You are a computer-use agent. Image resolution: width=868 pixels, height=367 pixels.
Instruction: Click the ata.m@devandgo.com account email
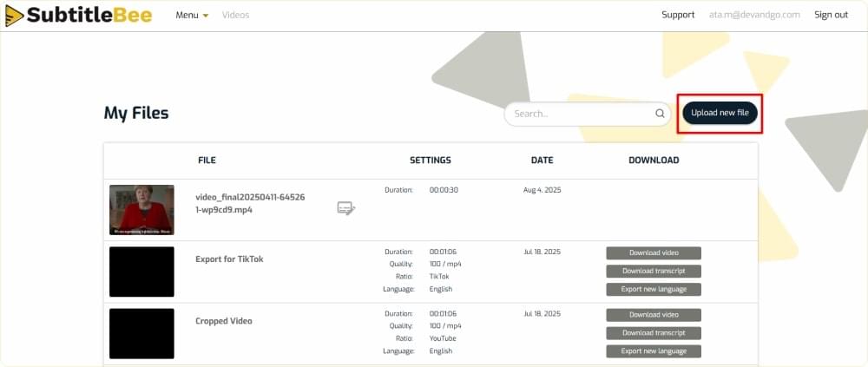(753, 15)
